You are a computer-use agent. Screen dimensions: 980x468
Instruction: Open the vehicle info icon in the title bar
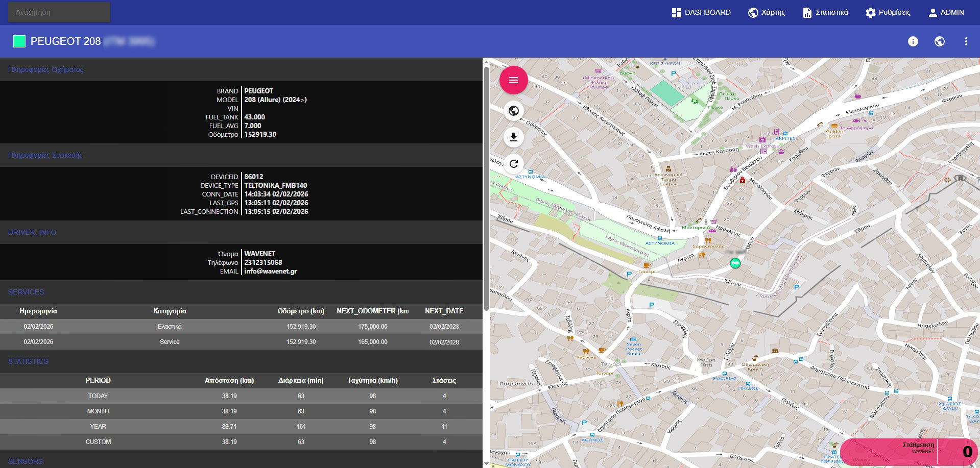pos(913,41)
